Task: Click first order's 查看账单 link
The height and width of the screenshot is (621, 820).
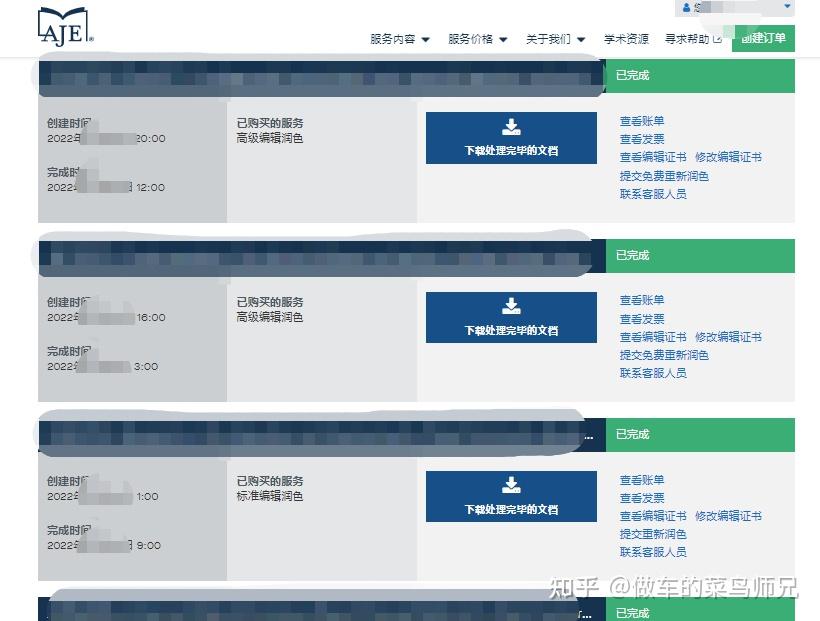Action: tap(642, 121)
